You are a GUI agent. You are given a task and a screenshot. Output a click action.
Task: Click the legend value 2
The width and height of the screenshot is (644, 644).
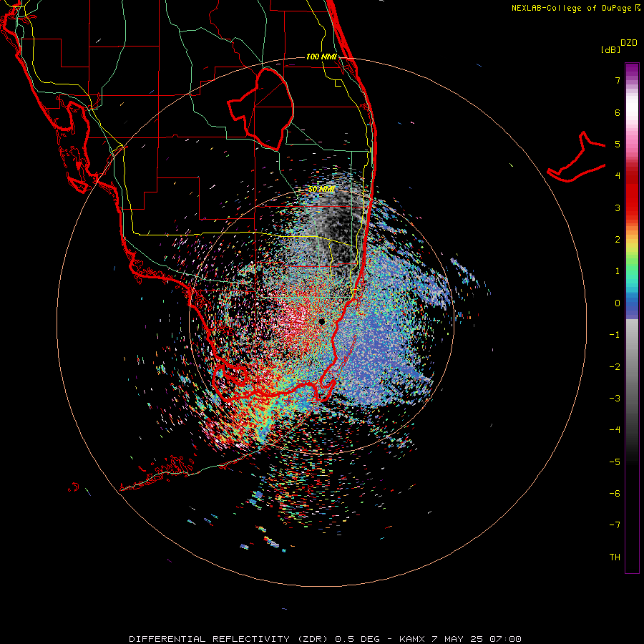pos(618,240)
